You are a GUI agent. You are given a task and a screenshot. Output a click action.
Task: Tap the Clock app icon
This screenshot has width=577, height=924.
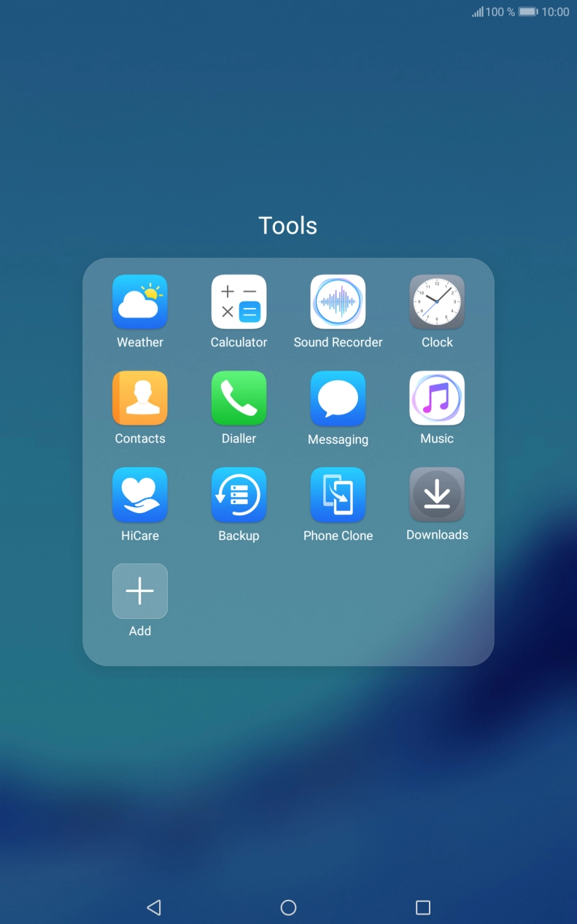[437, 302]
